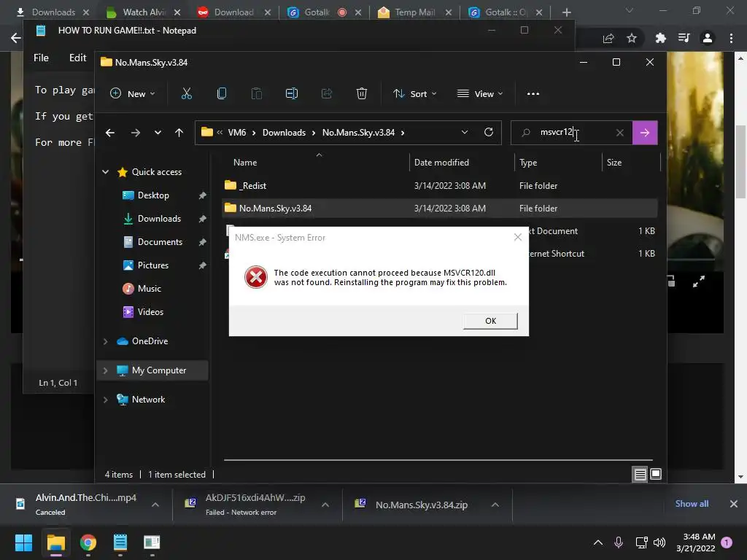Open Chrome from the taskbar

[x=88, y=542]
